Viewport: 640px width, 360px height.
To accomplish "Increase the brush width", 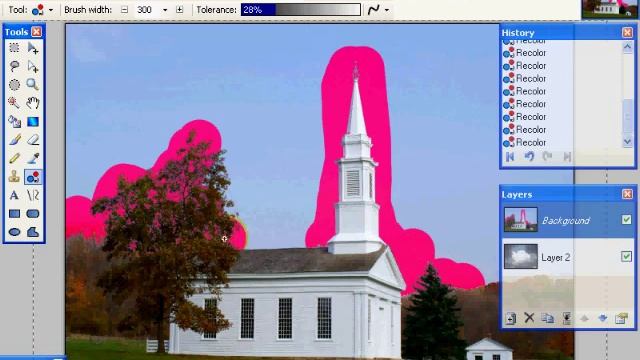I will click(x=180, y=10).
